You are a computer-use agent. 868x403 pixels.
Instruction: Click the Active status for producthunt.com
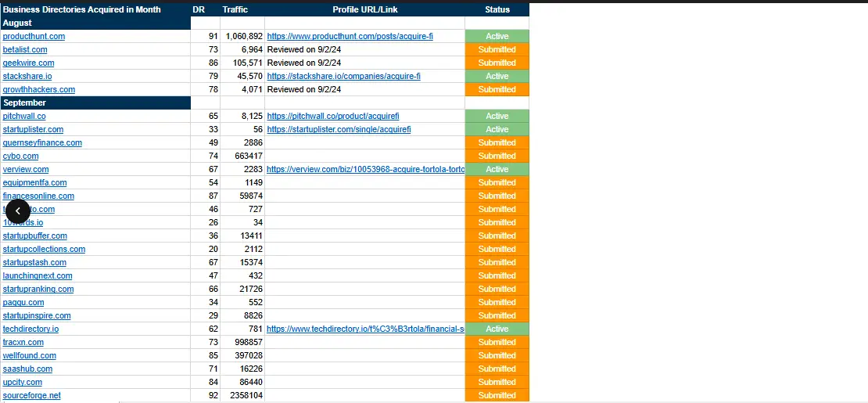click(497, 36)
